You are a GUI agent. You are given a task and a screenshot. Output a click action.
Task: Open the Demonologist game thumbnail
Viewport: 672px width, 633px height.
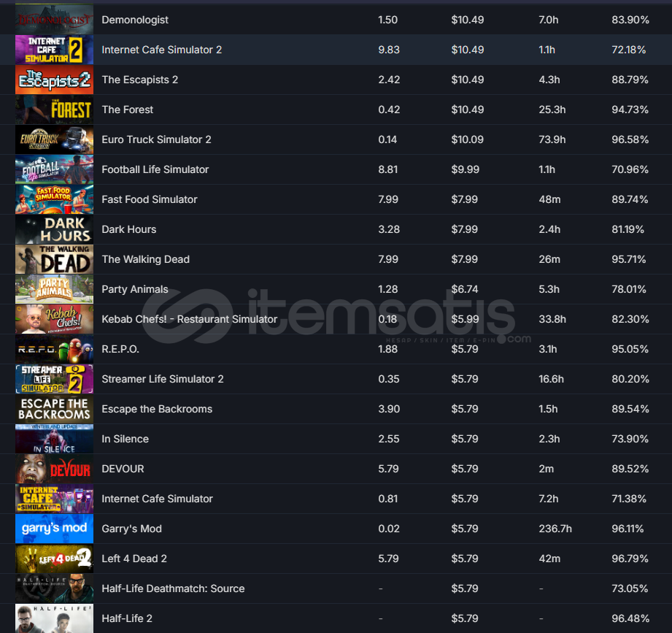pyautogui.click(x=54, y=20)
